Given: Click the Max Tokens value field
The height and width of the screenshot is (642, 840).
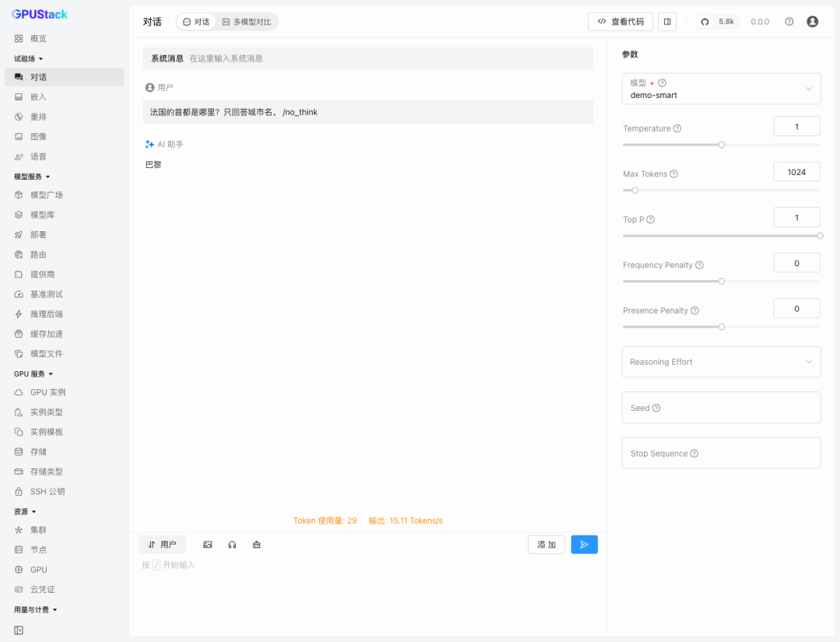Looking at the screenshot, I should [x=796, y=172].
